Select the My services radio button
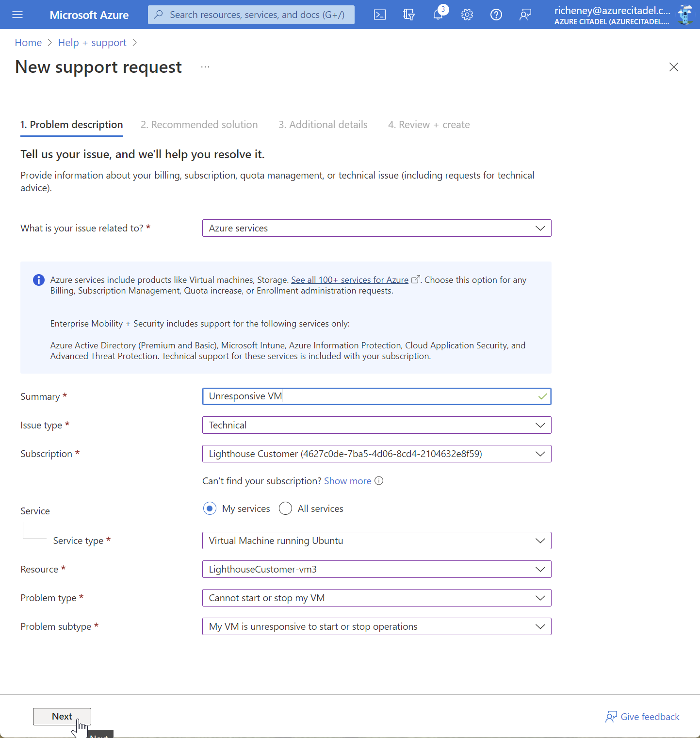Viewport: 700px width, 738px height. 210,508
